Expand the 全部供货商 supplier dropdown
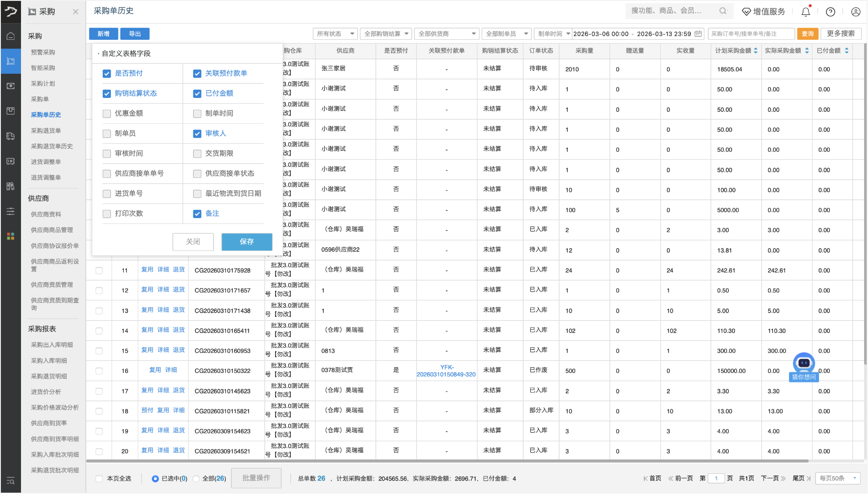Screen dimensions: 868x494 [x=447, y=34]
